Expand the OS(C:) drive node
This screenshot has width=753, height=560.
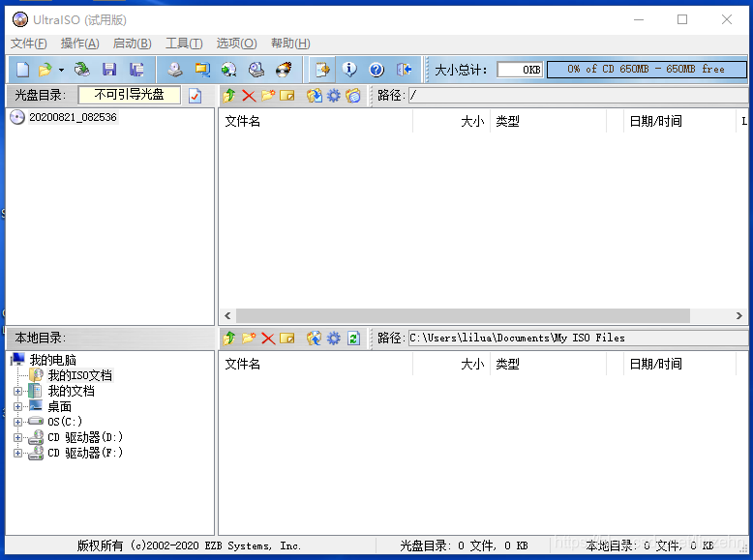tap(17, 423)
